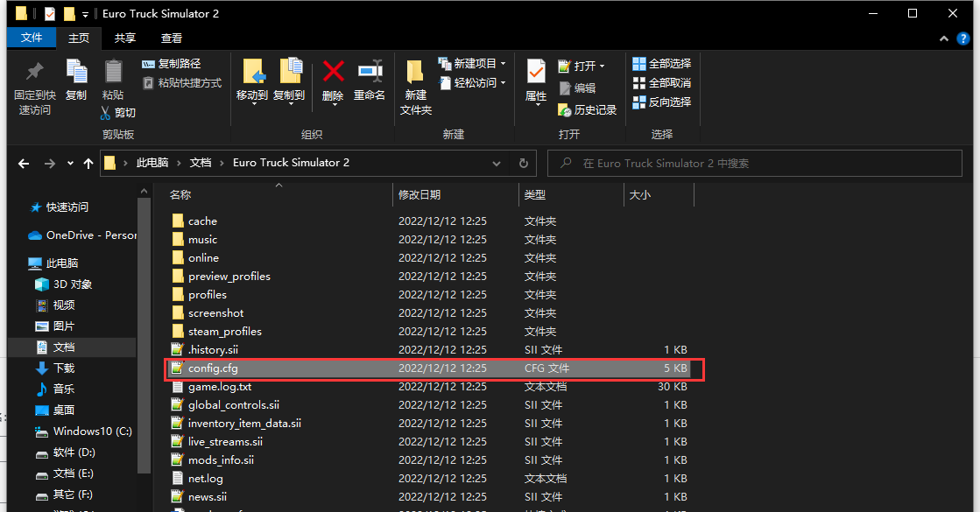Expand the address bar history dropdown arrow
The image size is (980, 512).
497,163
